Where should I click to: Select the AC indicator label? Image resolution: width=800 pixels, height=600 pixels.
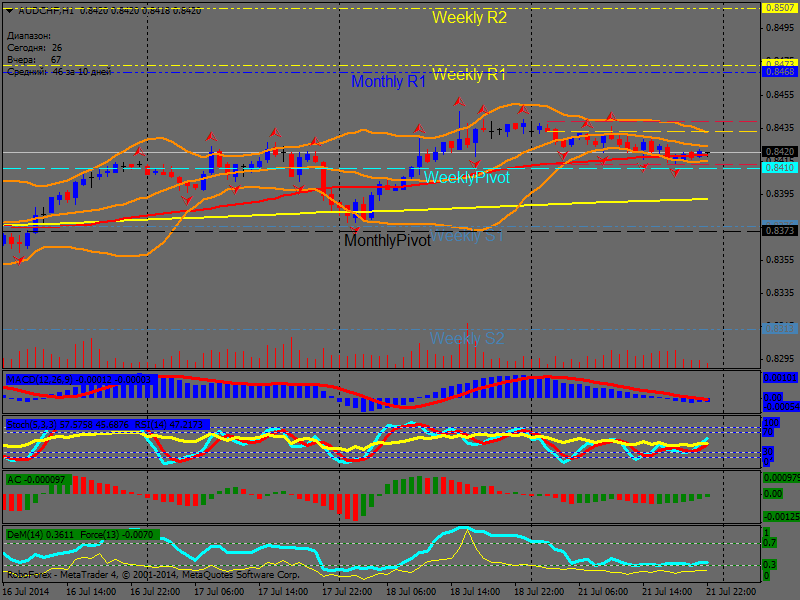pos(39,480)
